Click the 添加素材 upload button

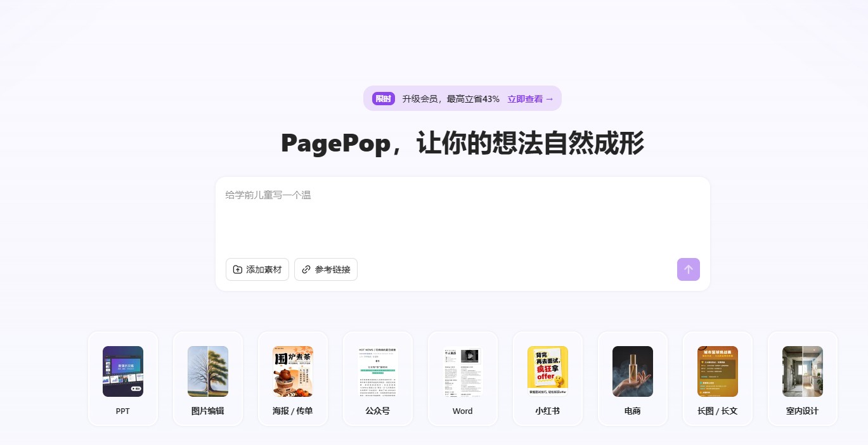[x=257, y=269]
